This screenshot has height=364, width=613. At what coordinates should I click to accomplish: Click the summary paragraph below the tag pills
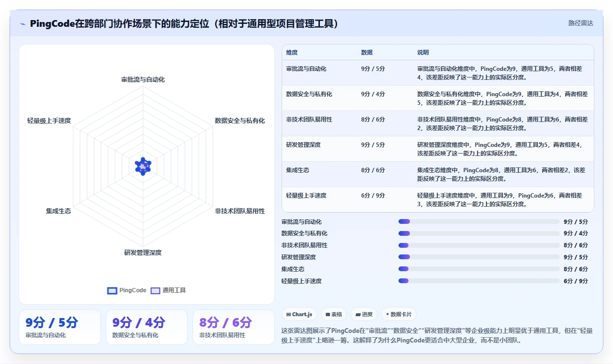coord(437,335)
